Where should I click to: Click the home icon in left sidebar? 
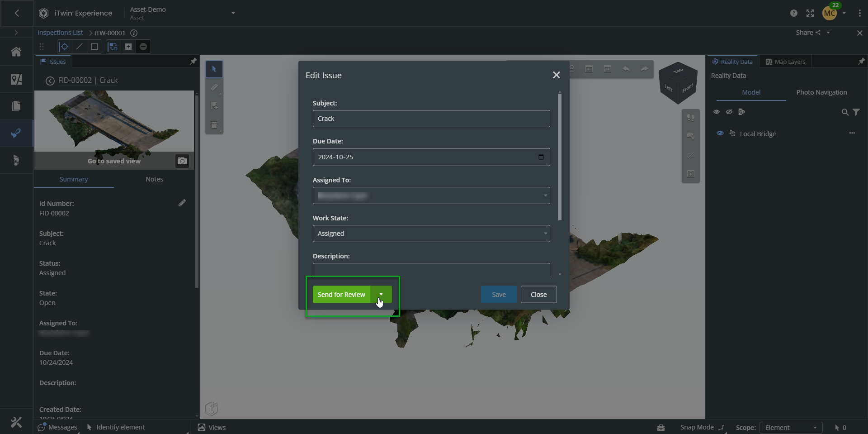tap(16, 52)
